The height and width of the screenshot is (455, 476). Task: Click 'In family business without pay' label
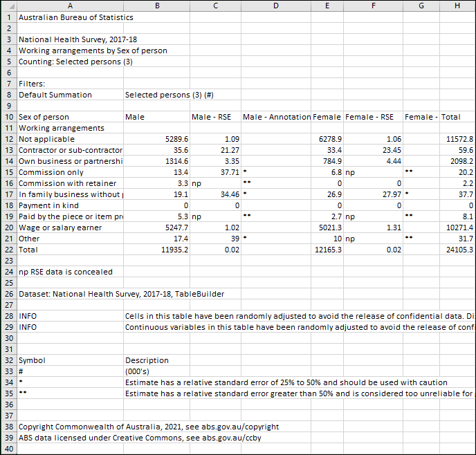coord(71,194)
